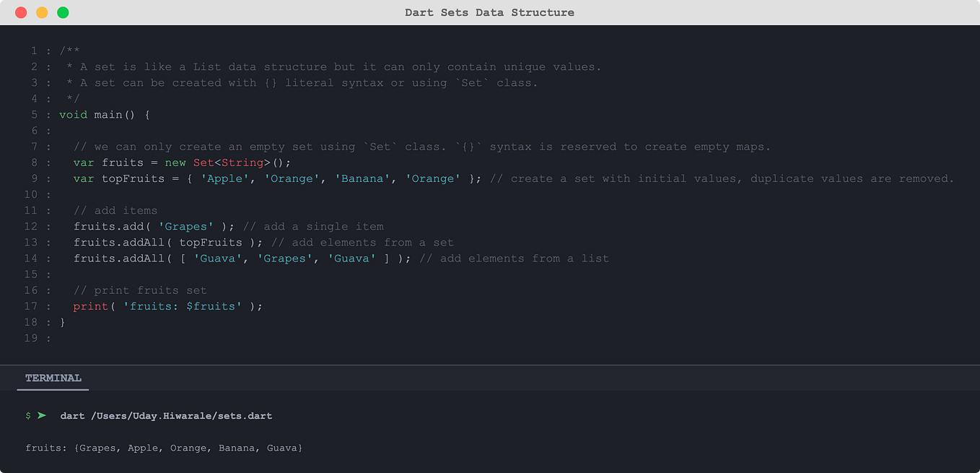The height and width of the screenshot is (473, 980).
Task: Click the void keyword on line 5
Action: click(x=72, y=114)
